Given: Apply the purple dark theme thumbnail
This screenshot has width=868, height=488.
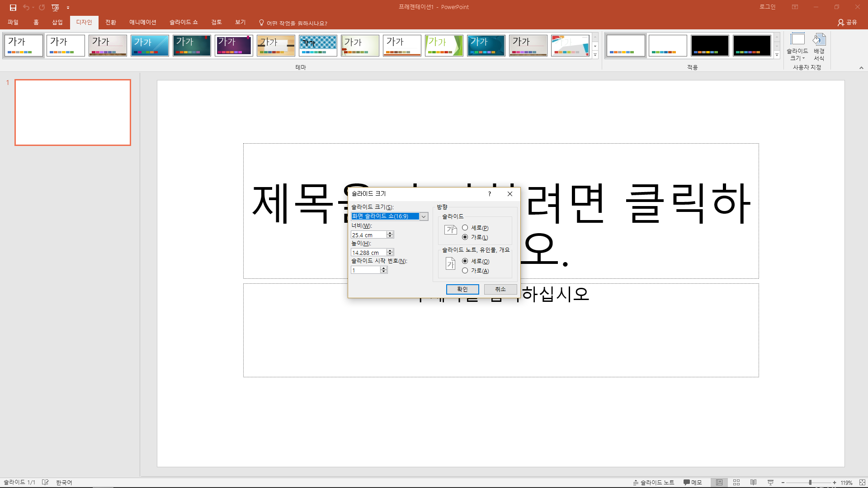Looking at the screenshot, I should (x=234, y=45).
